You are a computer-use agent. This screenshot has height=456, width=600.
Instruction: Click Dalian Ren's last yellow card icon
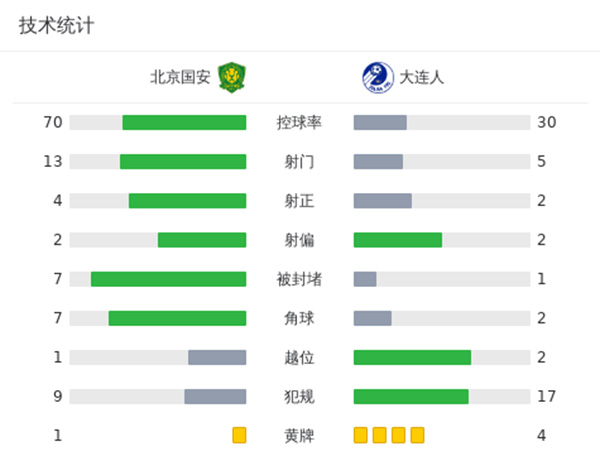[x=417, y=435]
